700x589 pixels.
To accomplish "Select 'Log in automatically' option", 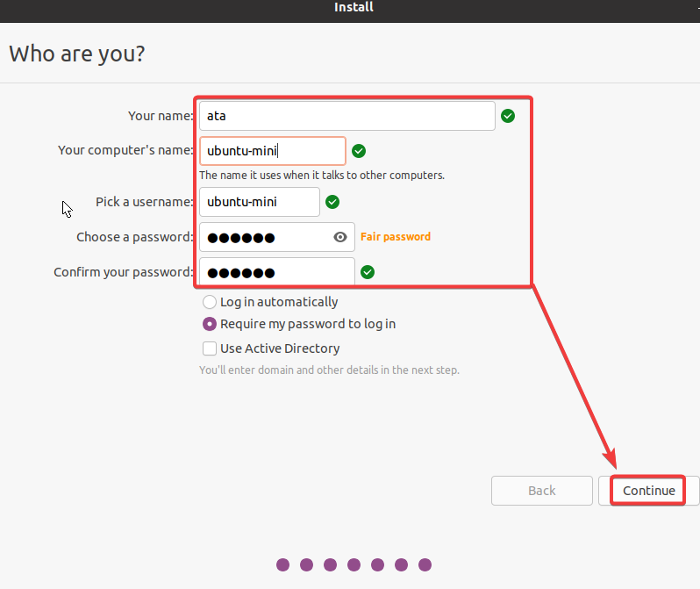I will click(x=270, y=302).
